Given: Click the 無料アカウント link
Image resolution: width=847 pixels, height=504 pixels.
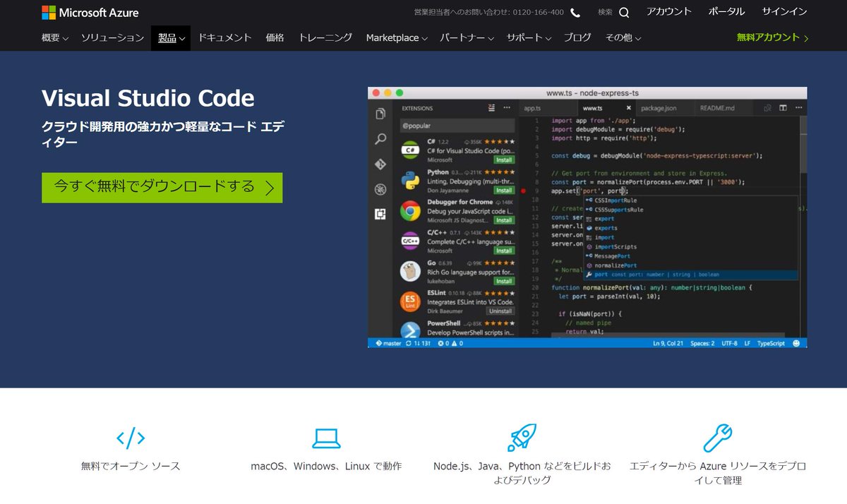Looking at the screenshot, I should pos(773,38).
